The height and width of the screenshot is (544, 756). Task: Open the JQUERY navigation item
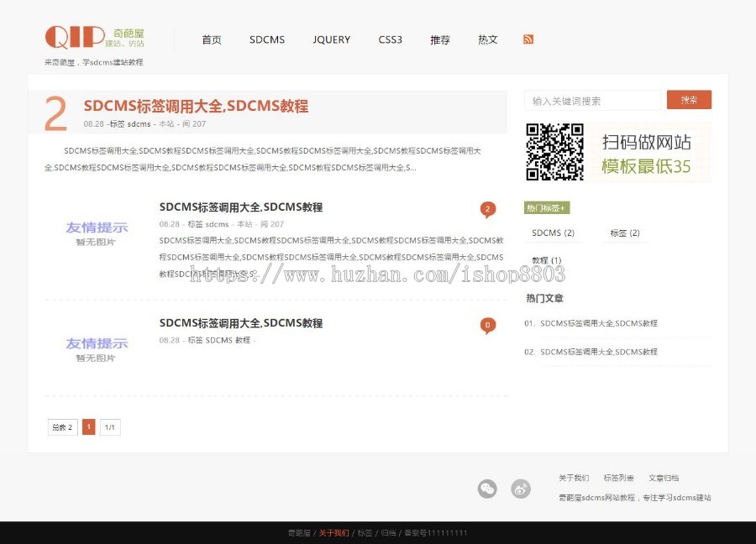332,39
